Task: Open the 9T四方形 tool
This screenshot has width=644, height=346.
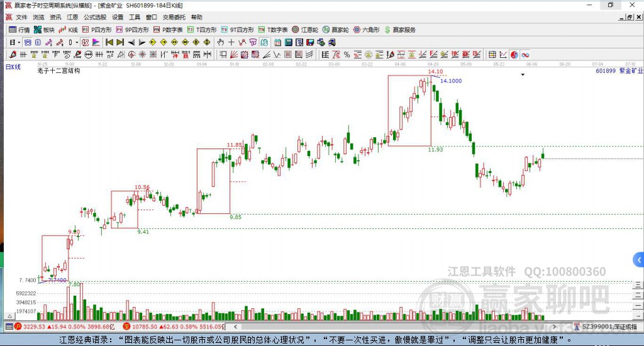Action: click(237, 30)
